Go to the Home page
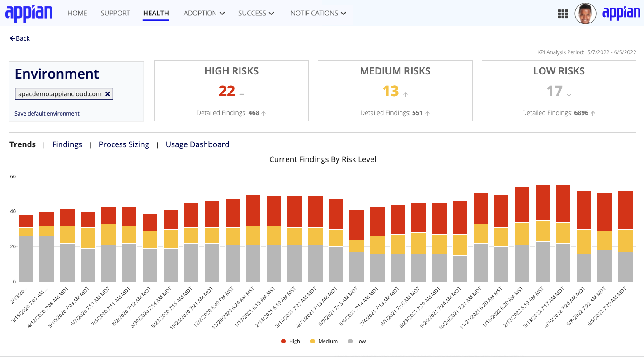The image size is (644, 357). point(77,13)
